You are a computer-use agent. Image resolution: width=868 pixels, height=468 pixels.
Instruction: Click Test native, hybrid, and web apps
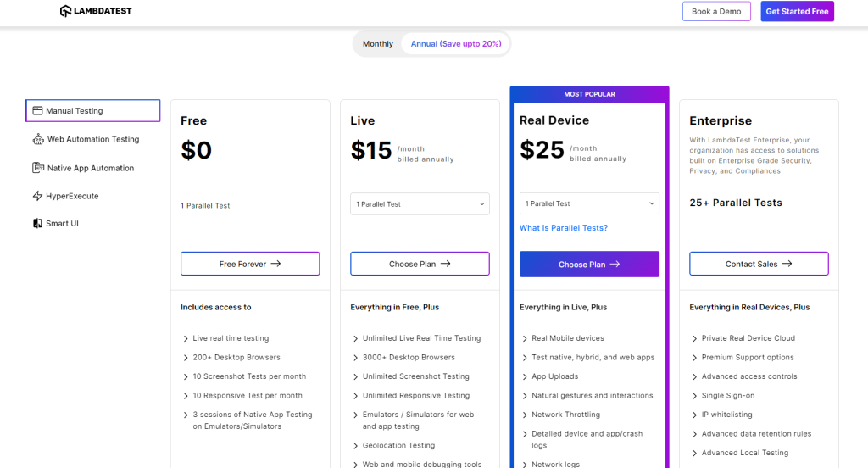tap(593, 357)
